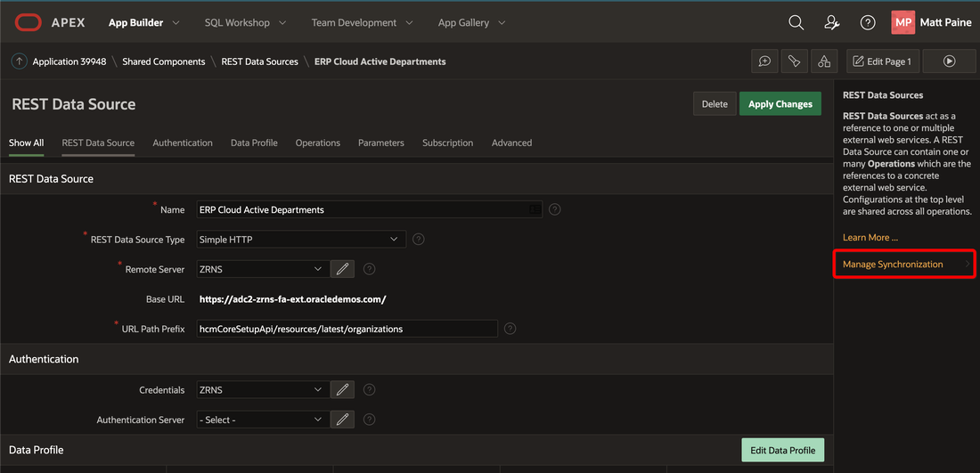Click the pencil edit icon beside Remote Server
This screenshot has width=980, height=473.
pyautogui.click(x=342, y=269)
